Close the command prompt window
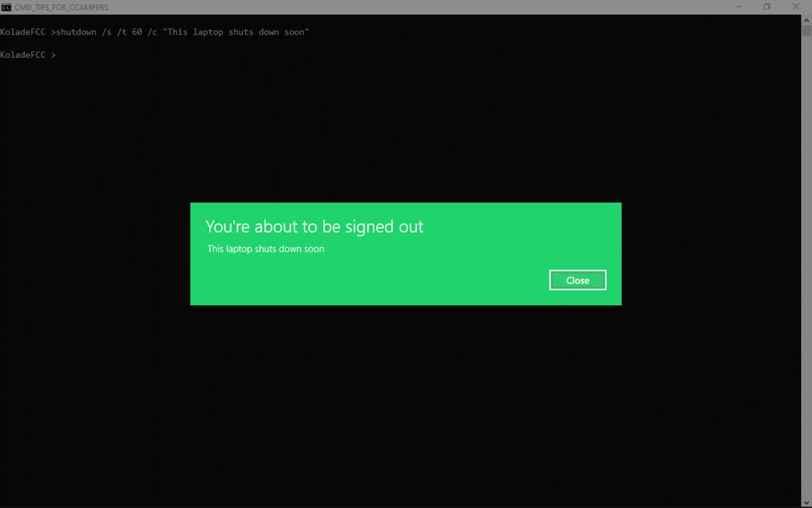Image resolution: width=812 pixels, height=508 pixels. (x=796, y=7)
